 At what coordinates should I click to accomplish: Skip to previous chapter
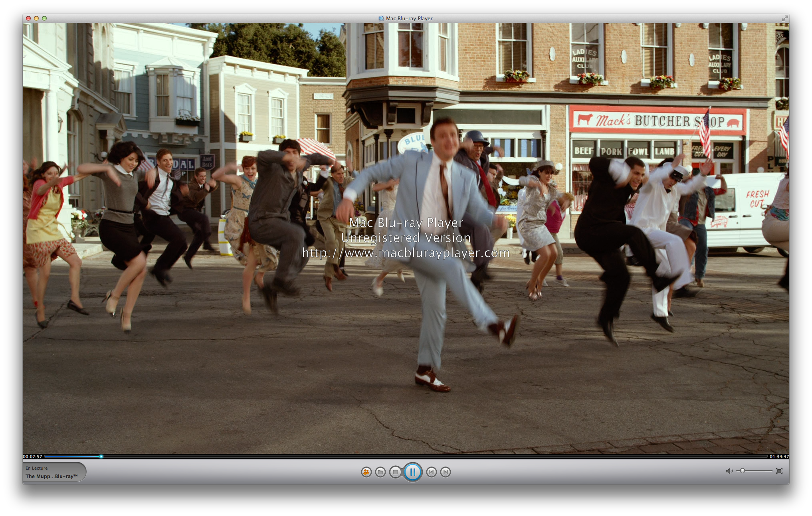(431, 472)
